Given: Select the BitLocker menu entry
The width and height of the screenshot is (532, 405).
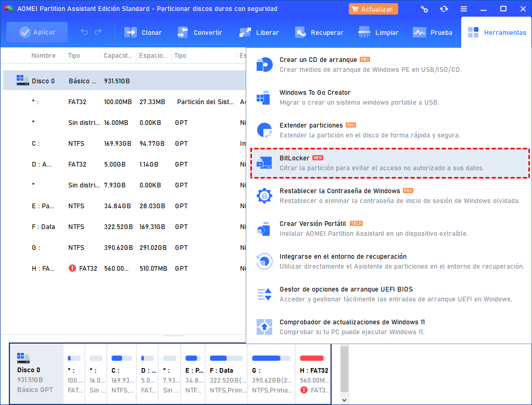Looking at the screenshot, I should click(x=390, y=163).
